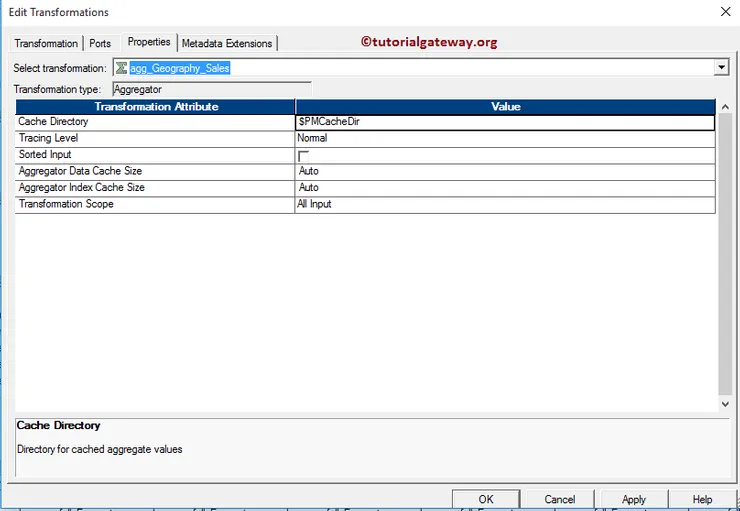Expand the Select transformation dropdown arrow
The image size is (740, 511).
pos(721,68)
